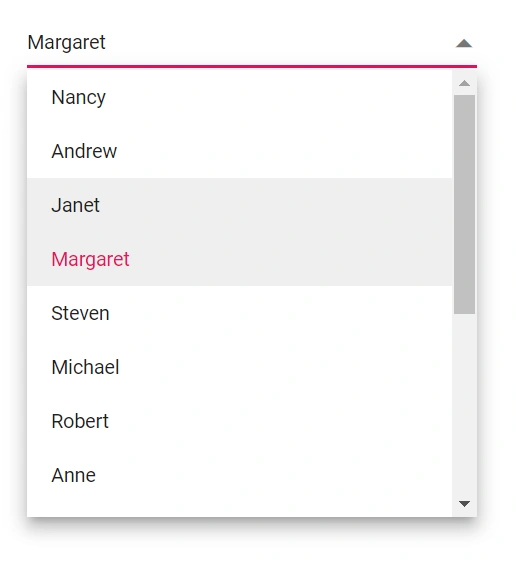
Task: Click the list's vertical scrollbar thumb
Action: click(x=464, y=205)
